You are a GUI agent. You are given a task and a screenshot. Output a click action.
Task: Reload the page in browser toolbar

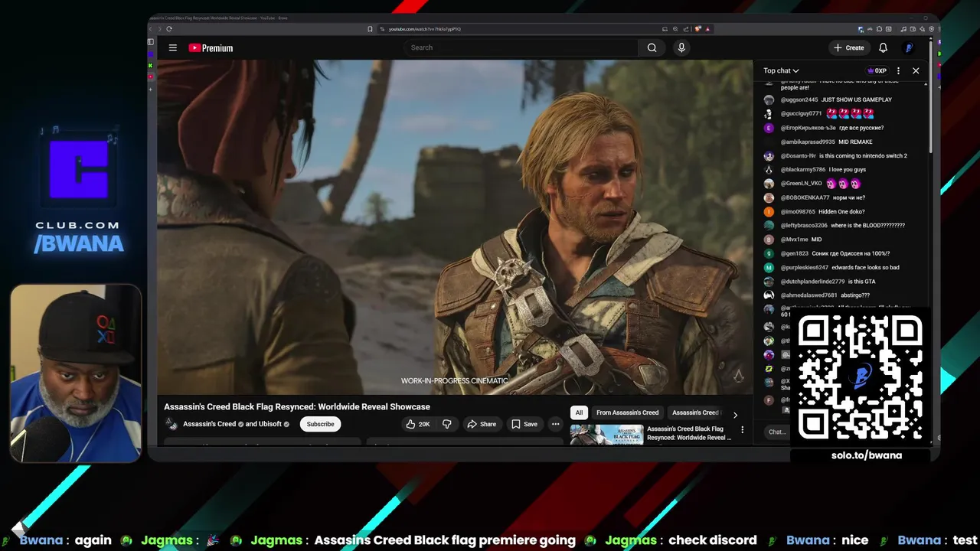point(169,29)
